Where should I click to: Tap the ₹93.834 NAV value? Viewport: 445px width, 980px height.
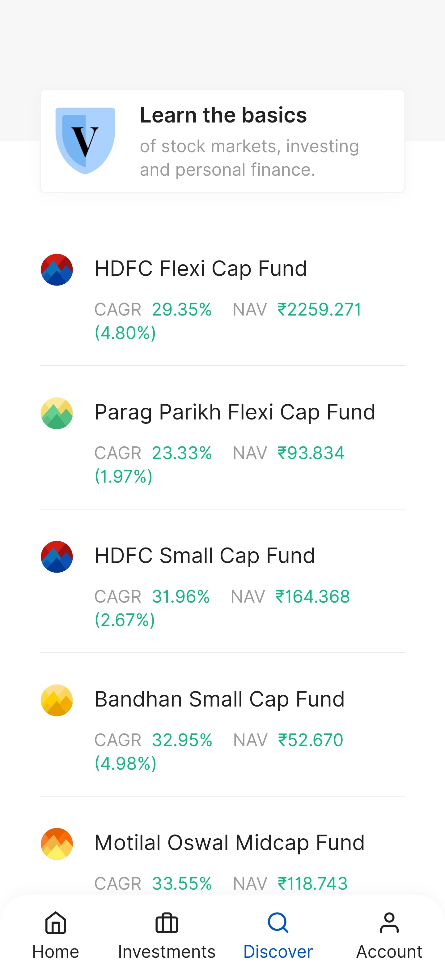pyautogui.click(x=311, y=453)
